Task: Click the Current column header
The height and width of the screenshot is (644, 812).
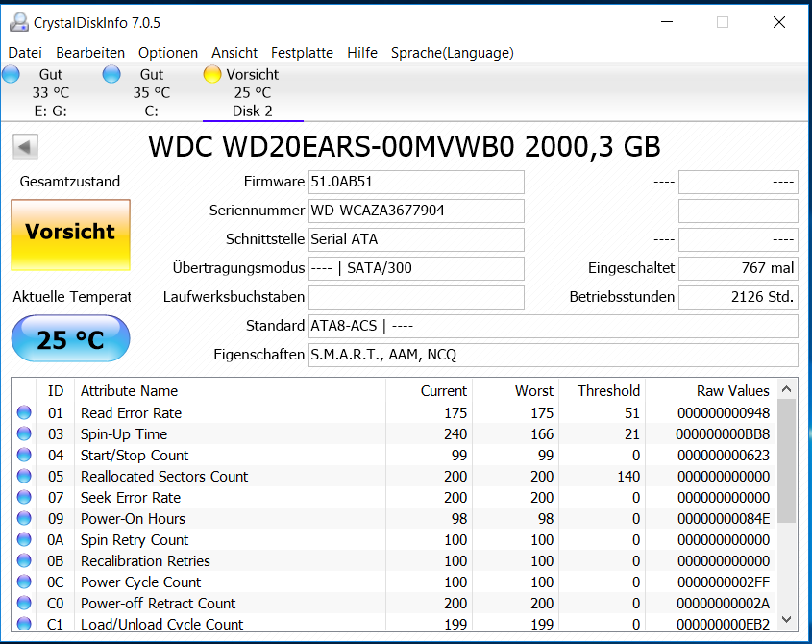Action: point(429,390)
